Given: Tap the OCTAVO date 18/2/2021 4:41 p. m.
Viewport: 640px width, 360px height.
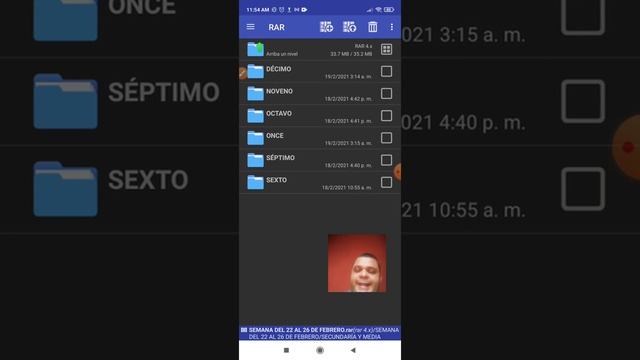Looking at the screenshot, I should 348,121.
